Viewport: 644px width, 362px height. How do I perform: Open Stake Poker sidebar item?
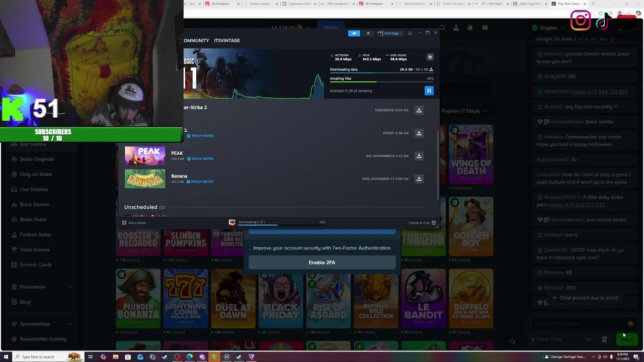click(x=33, y=220)
